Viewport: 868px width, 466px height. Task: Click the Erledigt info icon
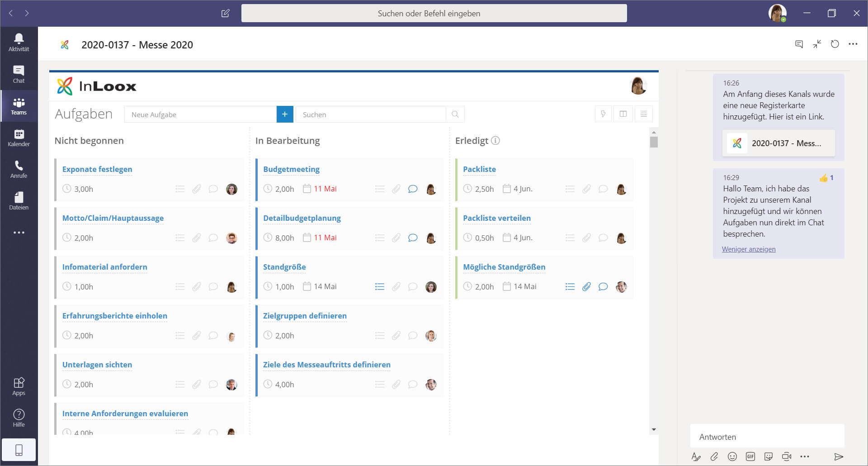495,140
